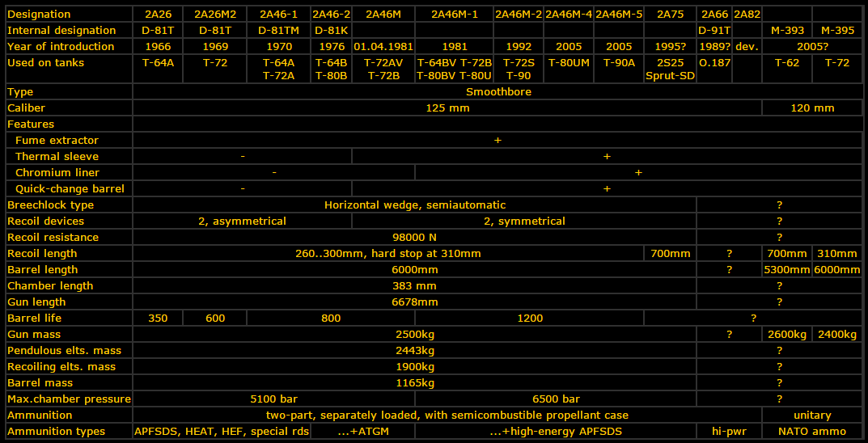This screenshot has width=868, height=443.
Task: Select the 98000 N recoil resistance cell
Action: 415,237
